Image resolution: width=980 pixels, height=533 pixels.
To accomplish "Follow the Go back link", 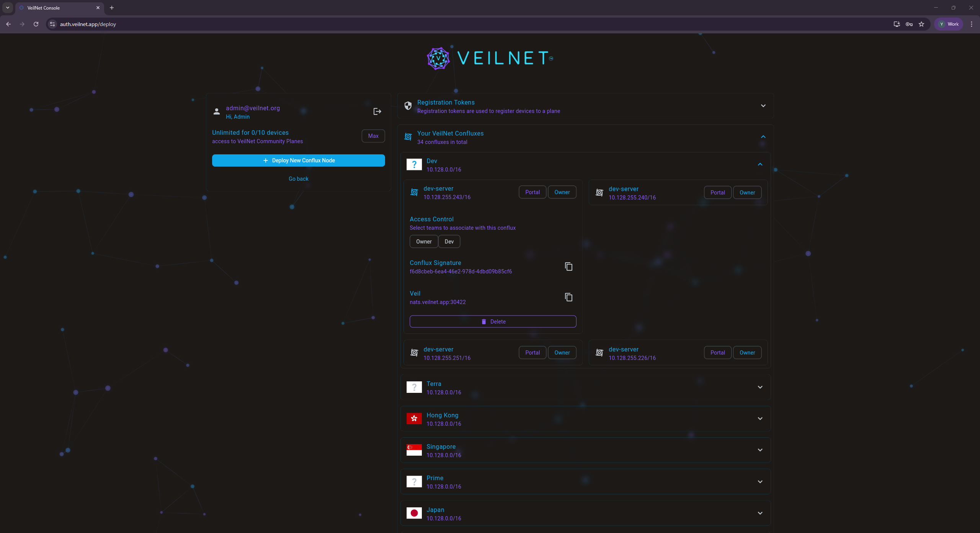I will pyautogui.click(x=298, y=179).
